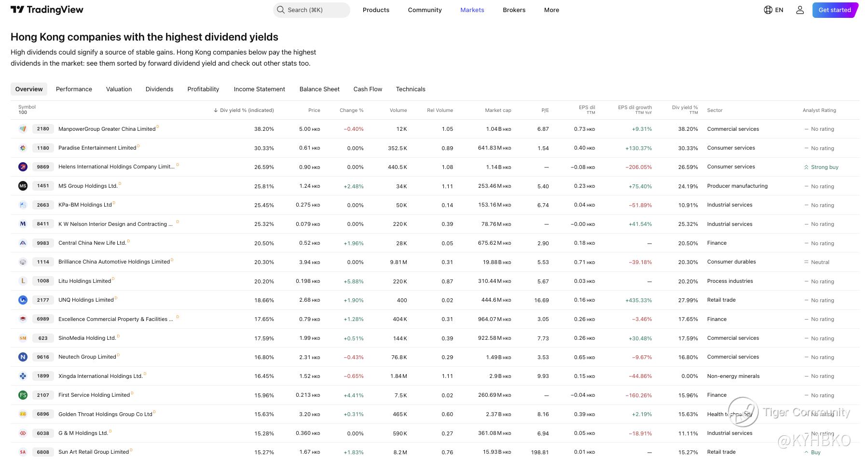The width and height of the screenshot is (868, 460).
Task: Click the Excellence Commercial Property logo
Action: (23, 319)
